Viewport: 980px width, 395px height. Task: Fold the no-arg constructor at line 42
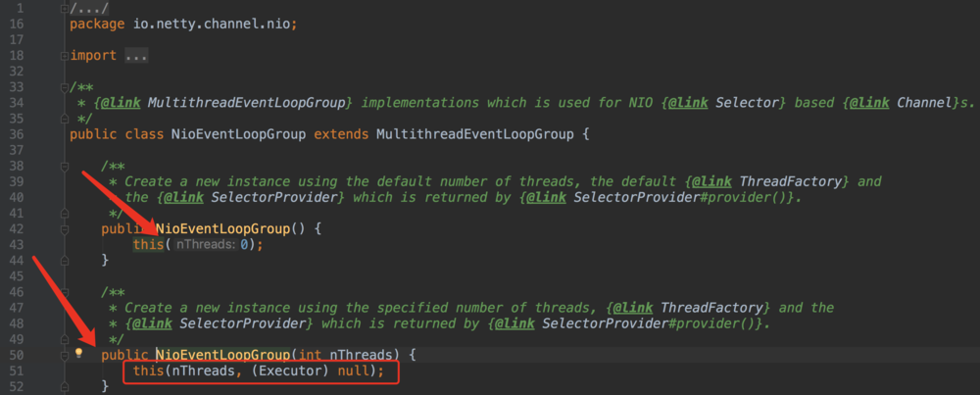click(x=94, y=228)
